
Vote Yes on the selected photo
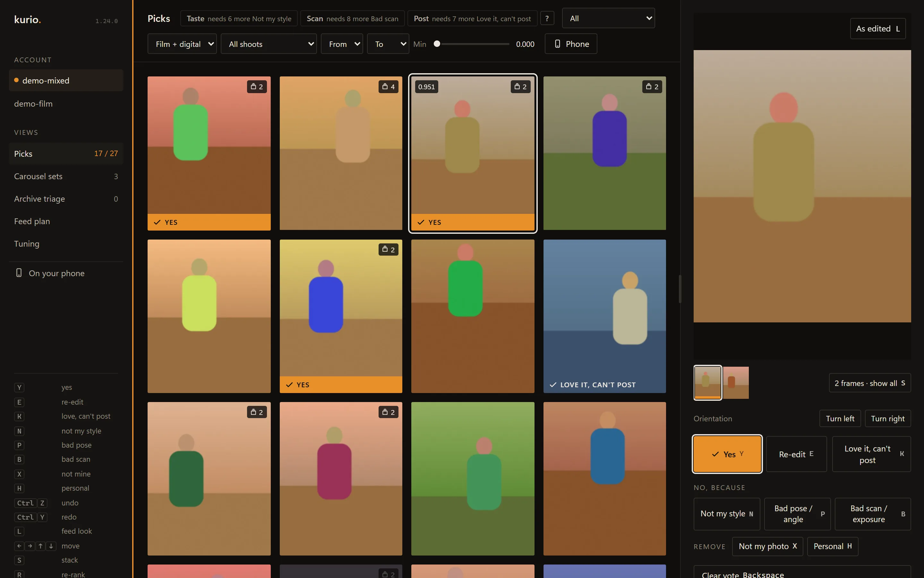pos(727,454)
